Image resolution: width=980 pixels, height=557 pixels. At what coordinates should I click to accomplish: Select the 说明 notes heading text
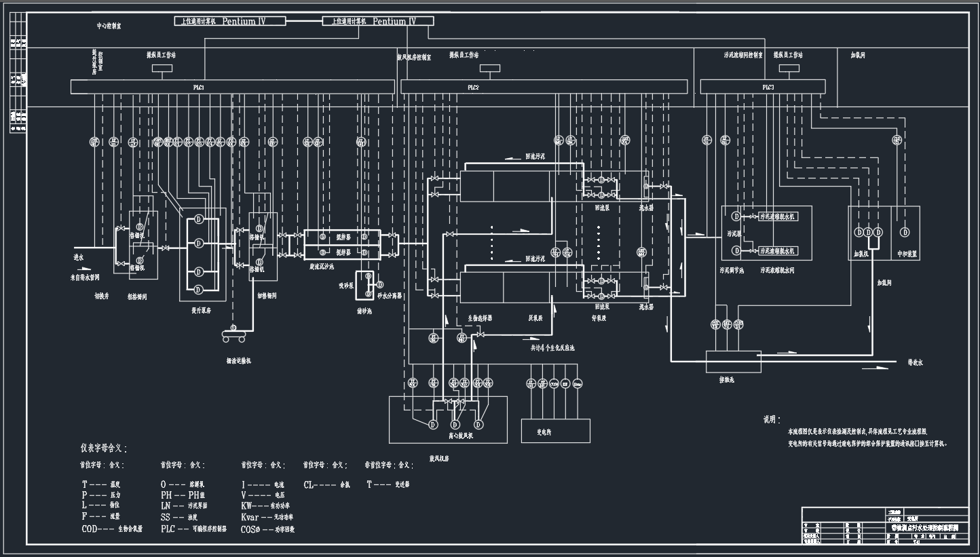[x=772, y=420]
